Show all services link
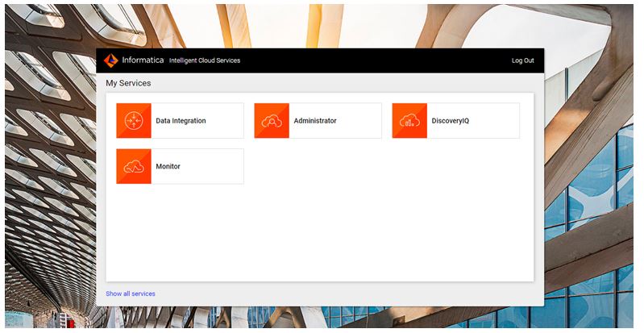This screenshot has width=644, height=333. 131,293
